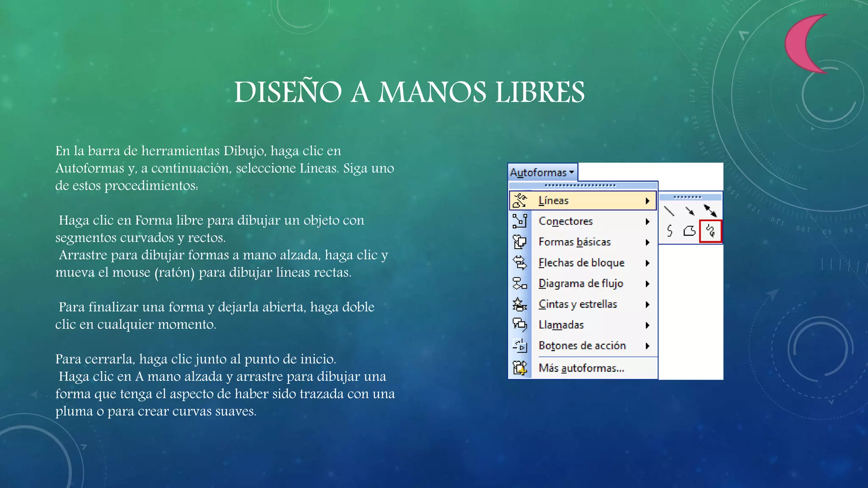
Task: Click the Flechas de bloque arrow icon
Action: point(520,263)
